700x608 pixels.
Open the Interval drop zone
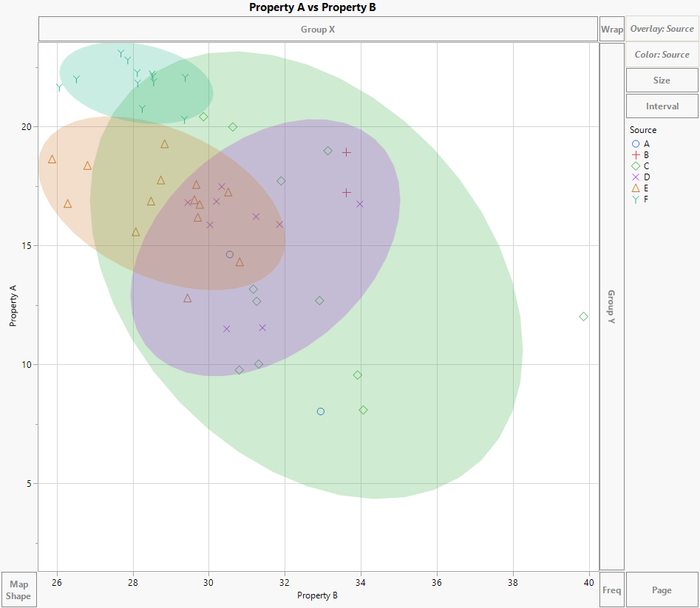click(x=662, y=106)
